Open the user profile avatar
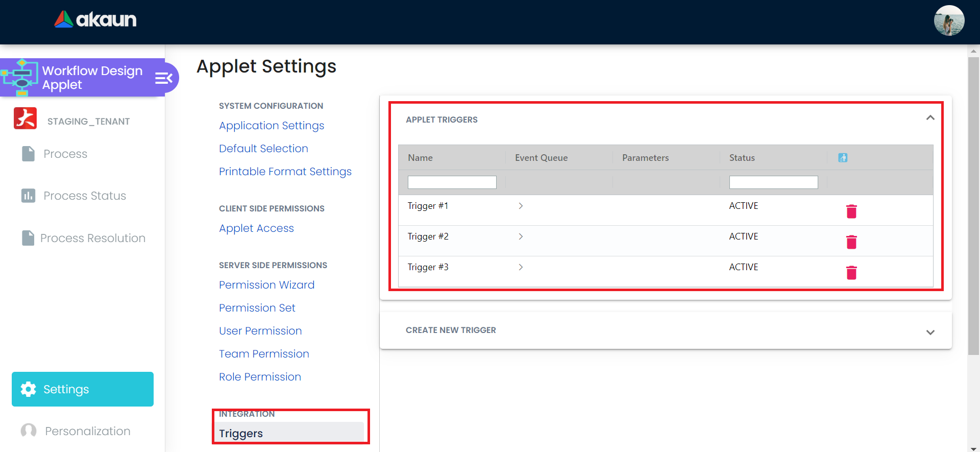980x452 pixels. click(949, 20)
